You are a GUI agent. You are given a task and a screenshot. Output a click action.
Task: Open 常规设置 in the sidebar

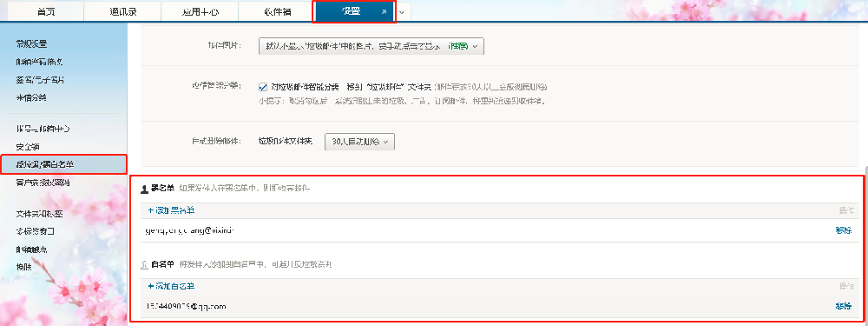coord(31,43)
